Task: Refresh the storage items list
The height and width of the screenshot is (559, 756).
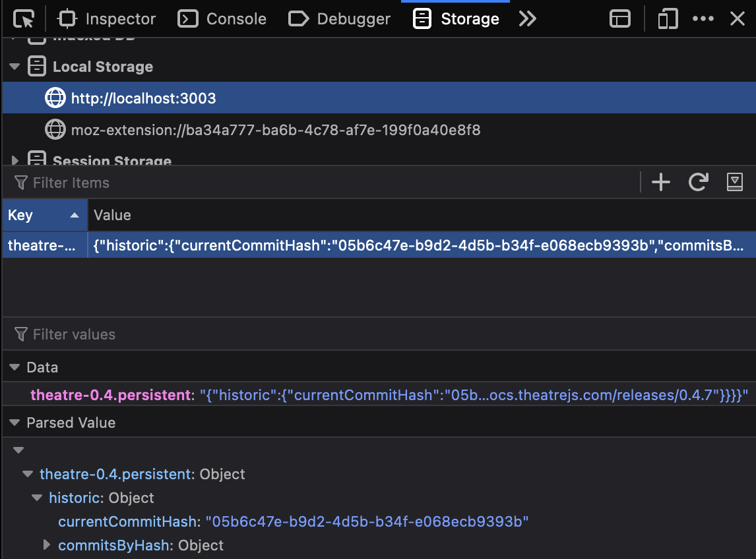Action: coord(698,182)
